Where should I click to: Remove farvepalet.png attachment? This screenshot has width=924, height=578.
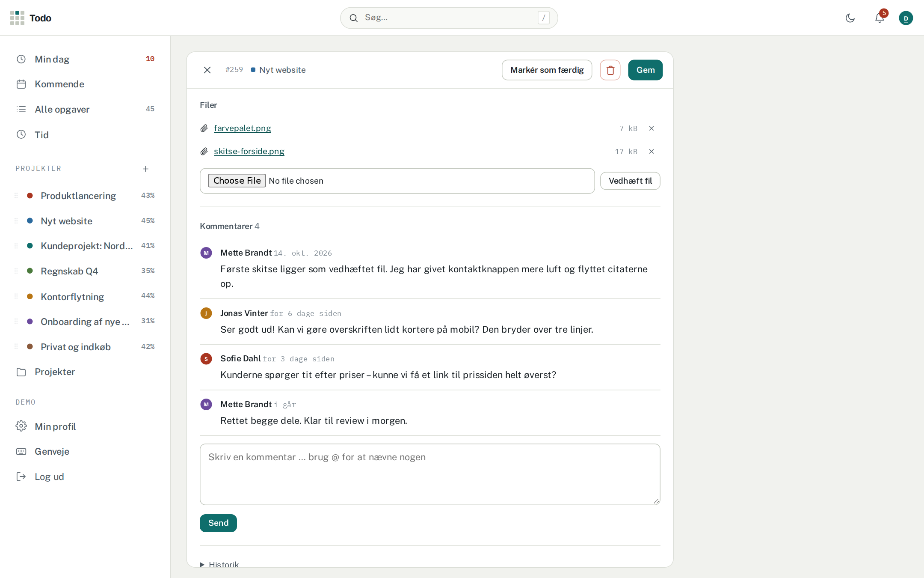[652, 128]
